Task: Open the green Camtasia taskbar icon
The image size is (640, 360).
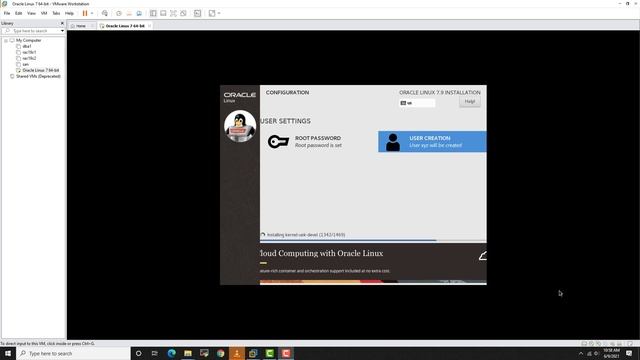Action: [269, 353]
